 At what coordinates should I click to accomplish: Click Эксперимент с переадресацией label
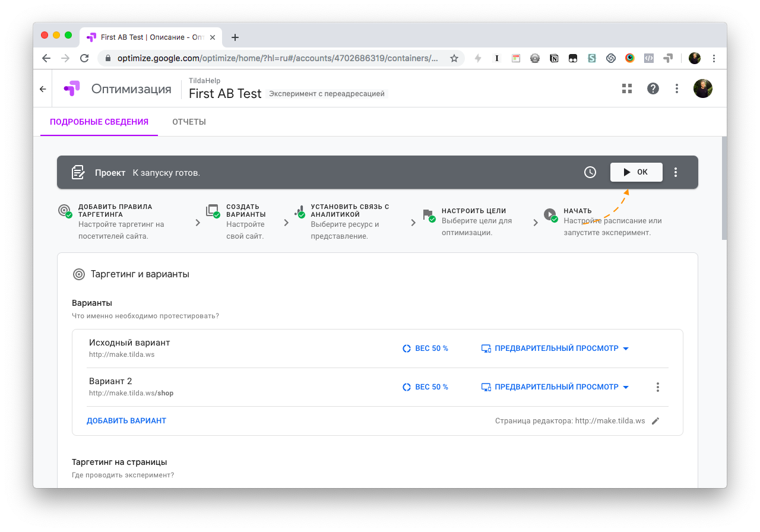[327, 94]
